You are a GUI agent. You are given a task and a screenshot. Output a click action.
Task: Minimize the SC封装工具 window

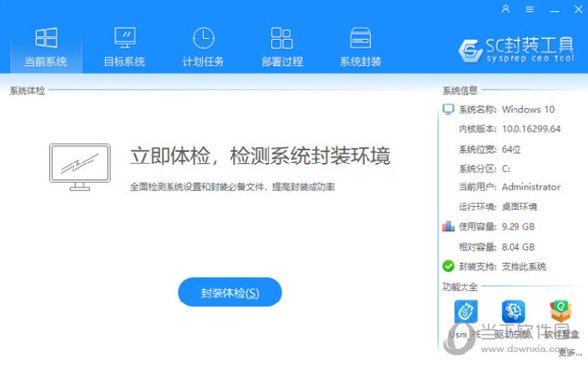coord(555,10)
